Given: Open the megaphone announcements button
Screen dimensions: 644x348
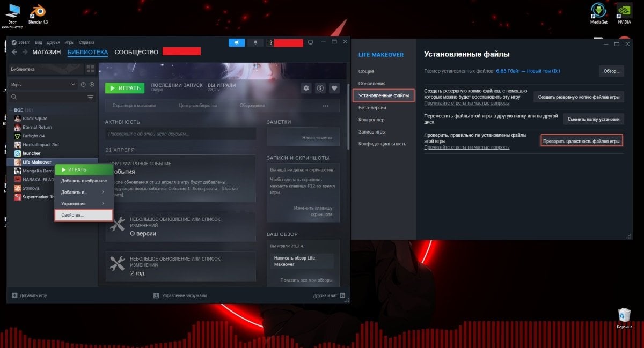Looking at the screenshot, I should pyautogui.click(x=236, y=42).
